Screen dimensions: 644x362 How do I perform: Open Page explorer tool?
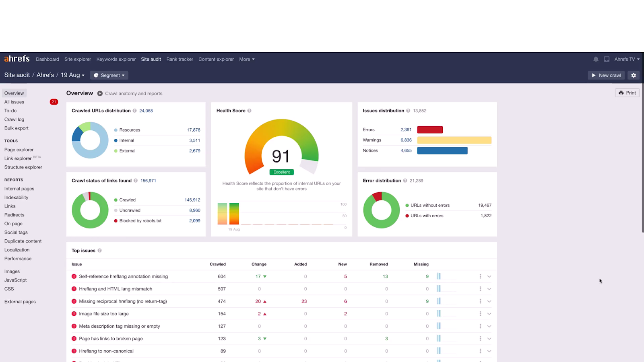(x=19, y=150)
